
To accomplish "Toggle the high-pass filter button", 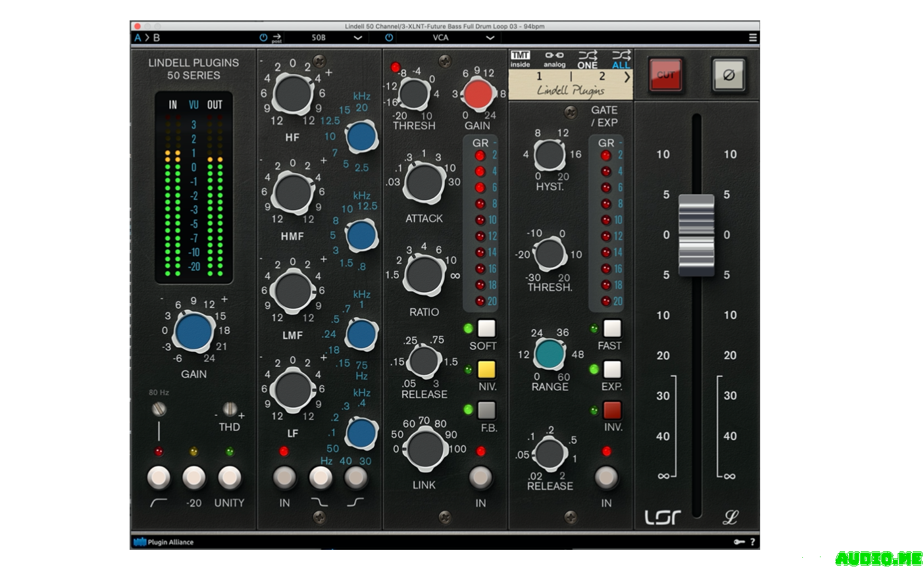I will (x=159, y=478).
